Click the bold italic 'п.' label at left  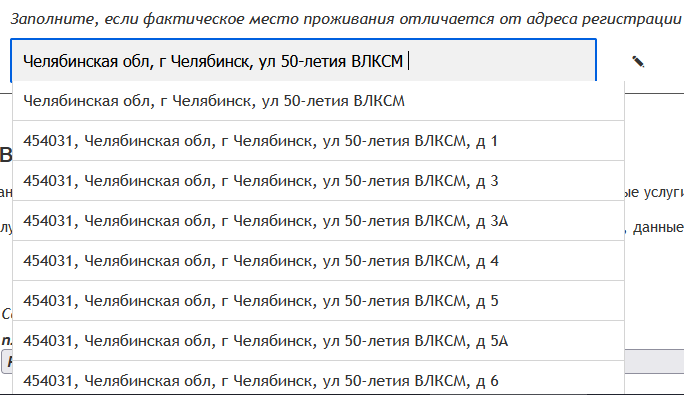coord(7,340)
